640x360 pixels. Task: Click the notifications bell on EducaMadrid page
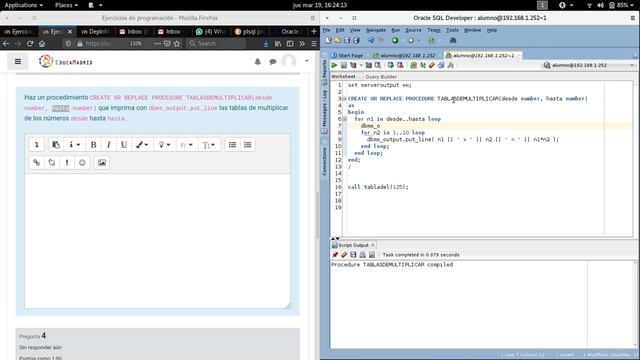[x=258, y=62]
